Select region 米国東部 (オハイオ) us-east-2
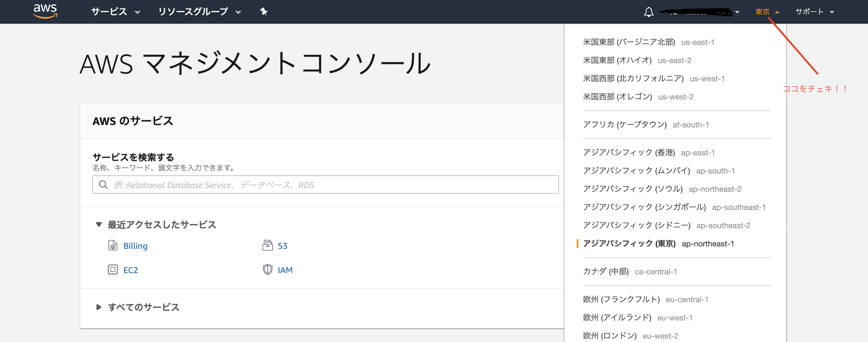 tap(637, 60)
